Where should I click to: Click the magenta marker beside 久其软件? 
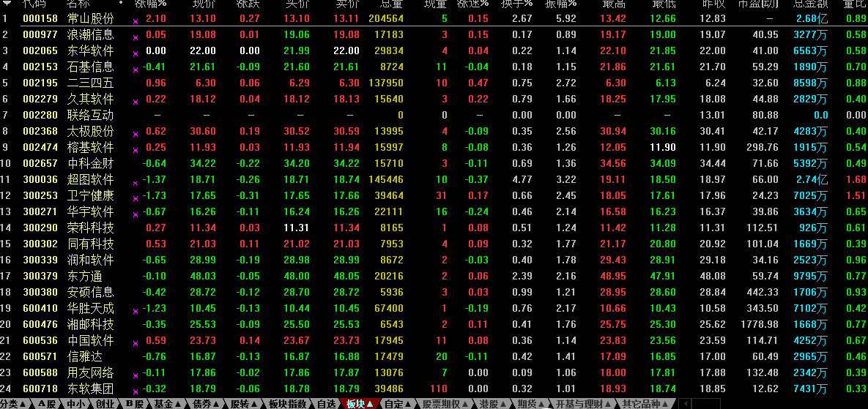tap(136, 102)
